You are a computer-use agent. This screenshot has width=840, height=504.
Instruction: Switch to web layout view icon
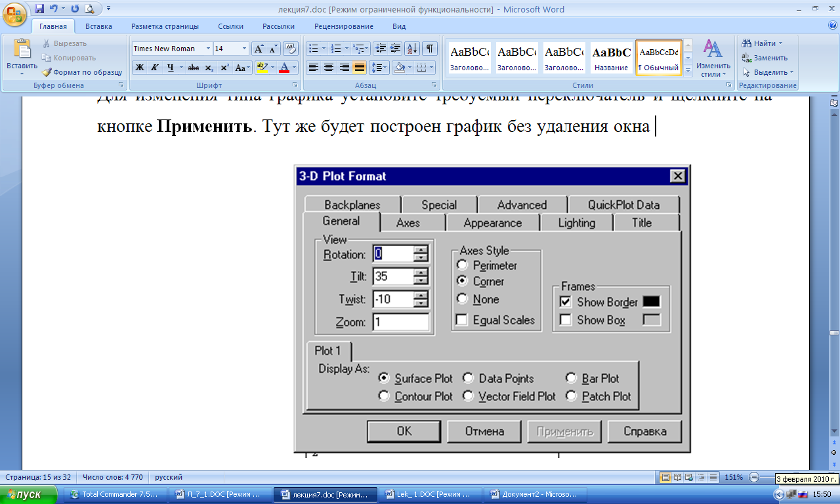pyautogui.click(x=688, y=477)
